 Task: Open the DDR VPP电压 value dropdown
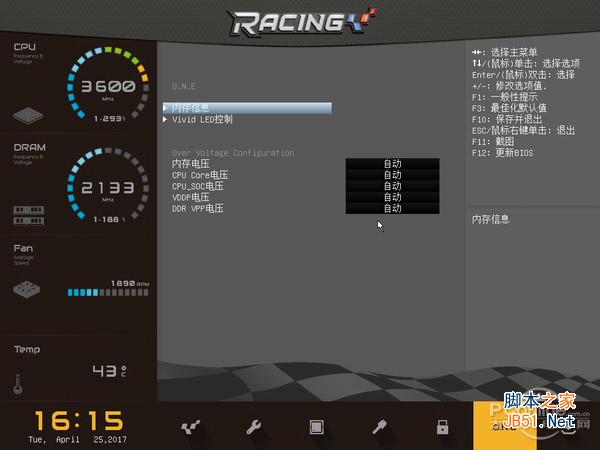392,208
